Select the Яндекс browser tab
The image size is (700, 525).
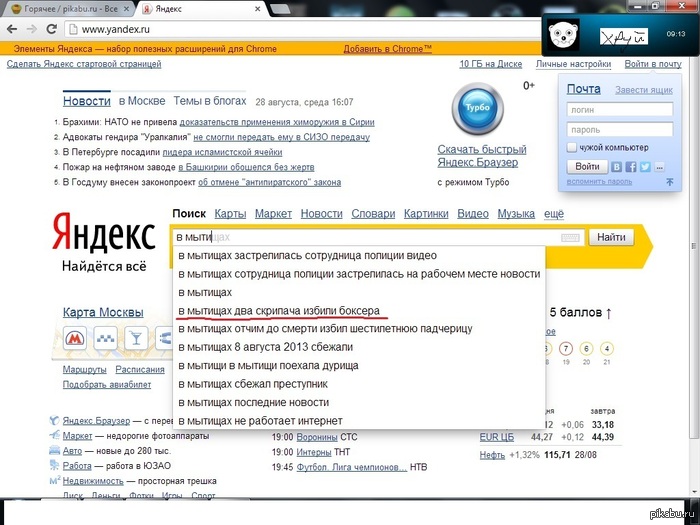click(202, 9)
